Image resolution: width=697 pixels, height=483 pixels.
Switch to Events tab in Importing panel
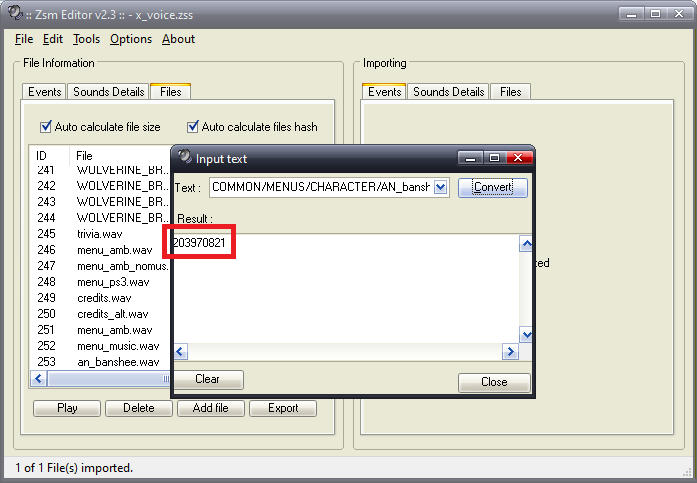coord(385,92)
